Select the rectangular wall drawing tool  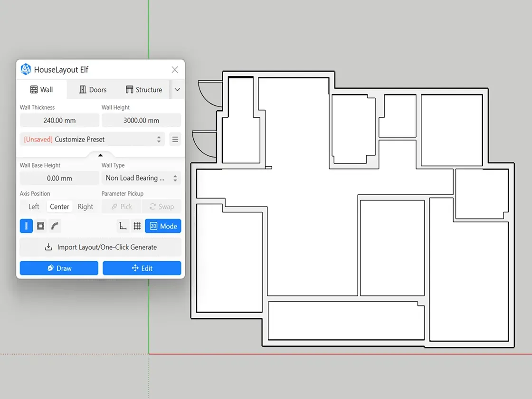pyautogui.click(x=41, y=226)
